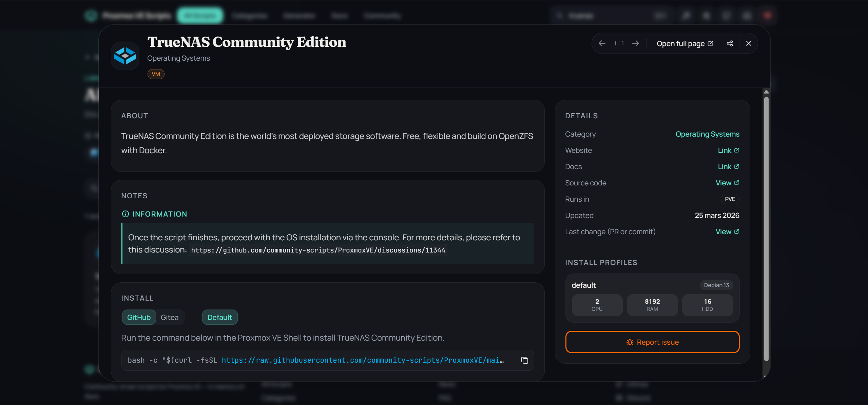
Task: Click the "TrueNAS Community Edition" dialog title
Action: [247, 42]
